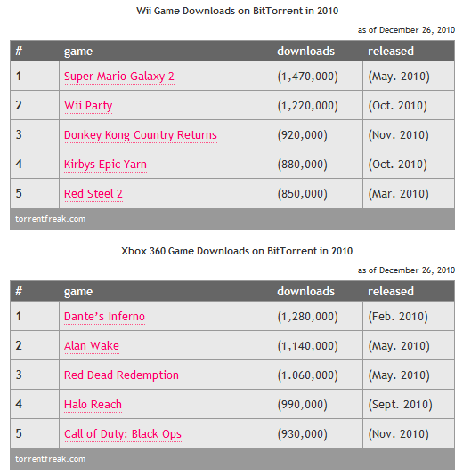463x476 pixels.
Task: Click the released header in Xbox 360 table
Action: [x=391, y=292]
